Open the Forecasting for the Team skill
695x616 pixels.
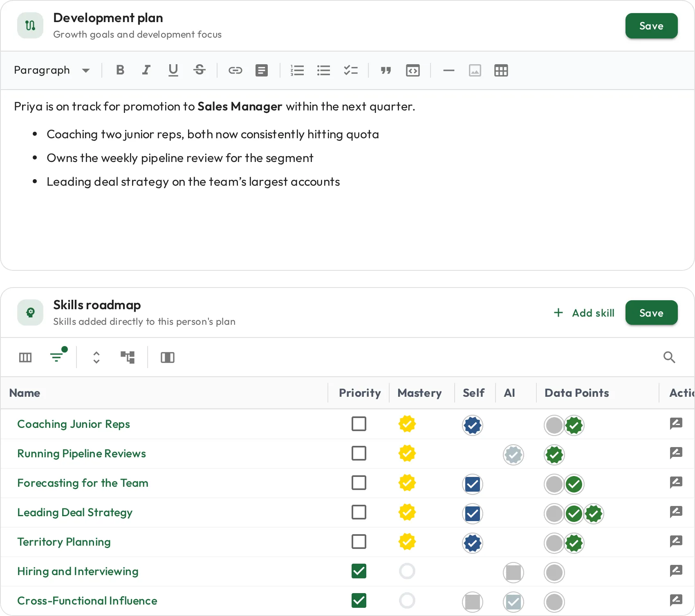[83, 483]
